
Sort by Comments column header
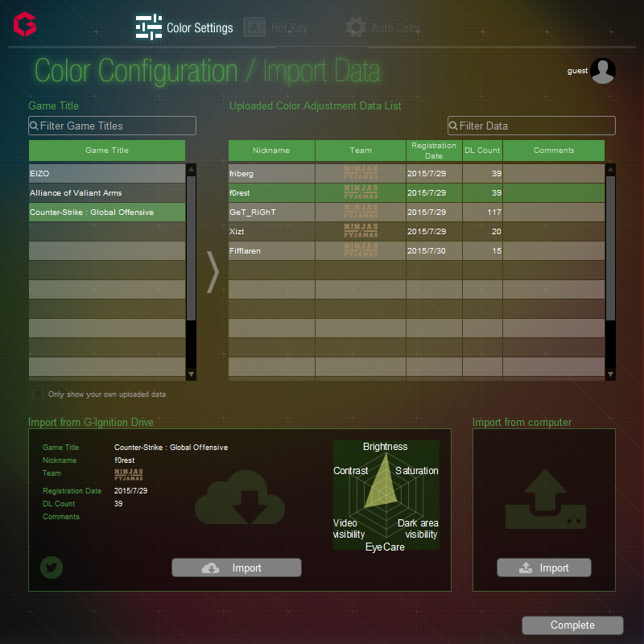point(554,151)
